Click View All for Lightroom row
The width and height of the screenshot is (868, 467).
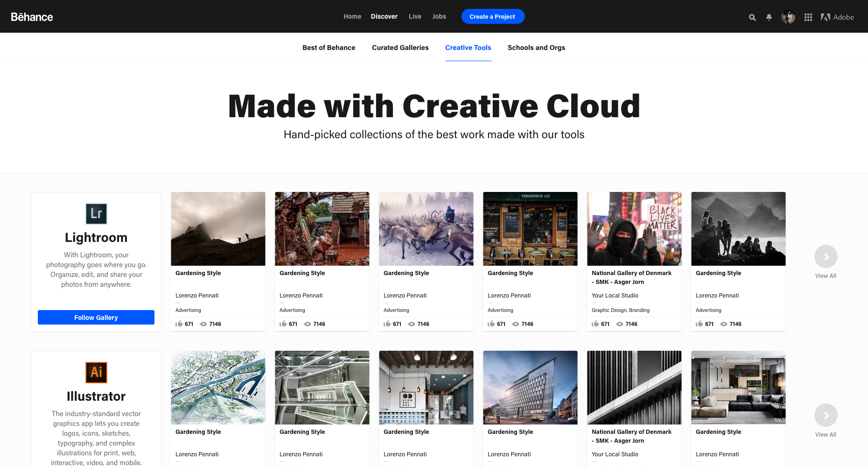pos(826,276)
